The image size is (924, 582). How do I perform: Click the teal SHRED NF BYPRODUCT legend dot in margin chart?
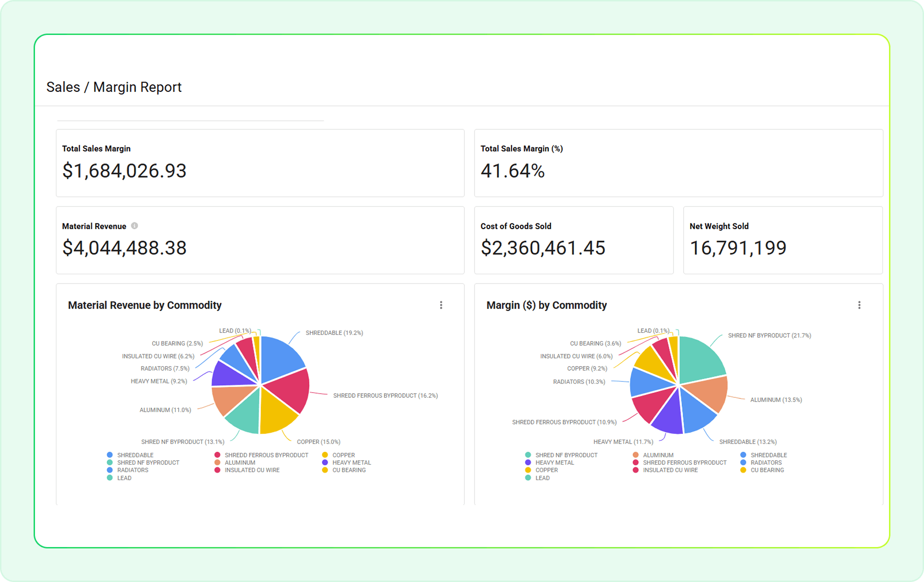tap(528, 455)
